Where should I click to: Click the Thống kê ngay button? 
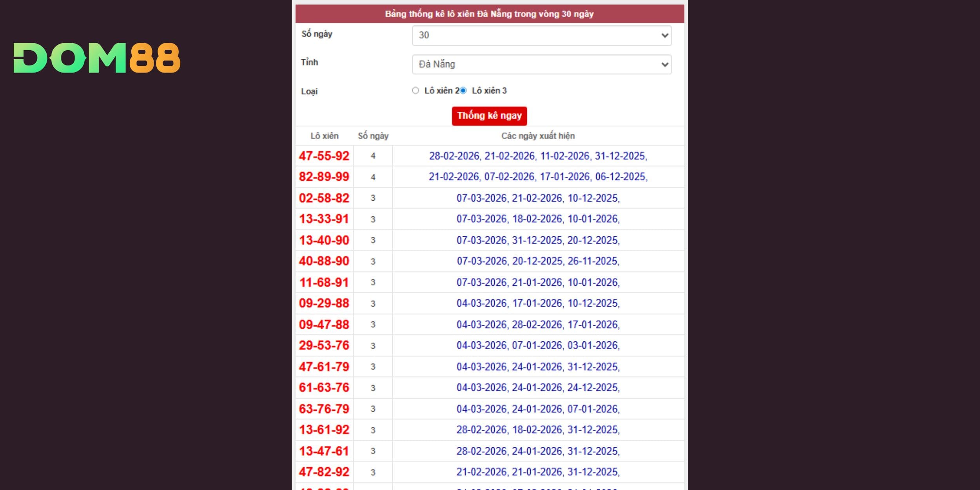click(489, 116)
